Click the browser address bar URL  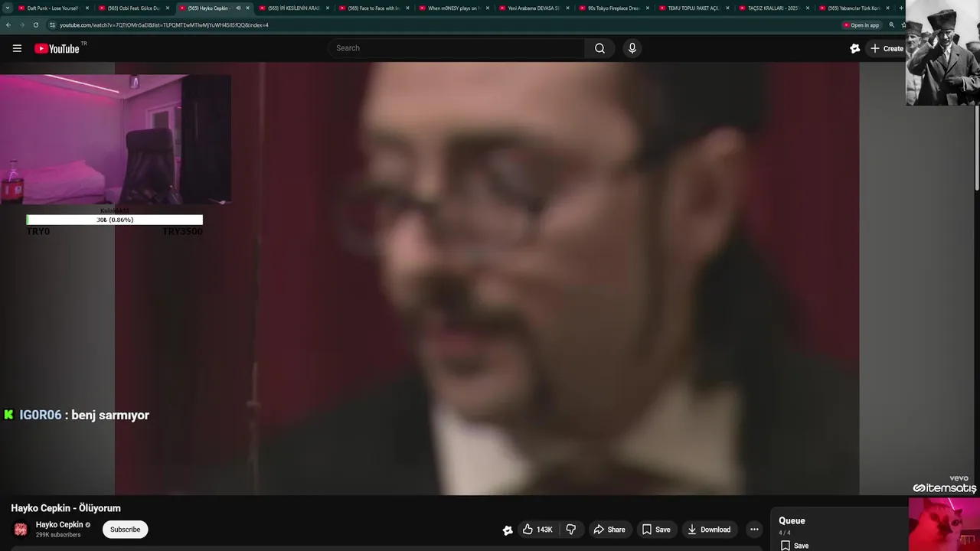tap(164, 25)
